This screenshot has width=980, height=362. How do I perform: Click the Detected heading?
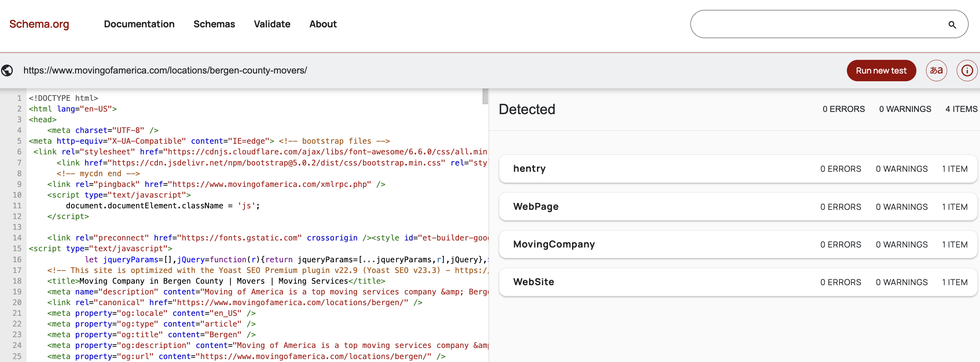[527, 109]
